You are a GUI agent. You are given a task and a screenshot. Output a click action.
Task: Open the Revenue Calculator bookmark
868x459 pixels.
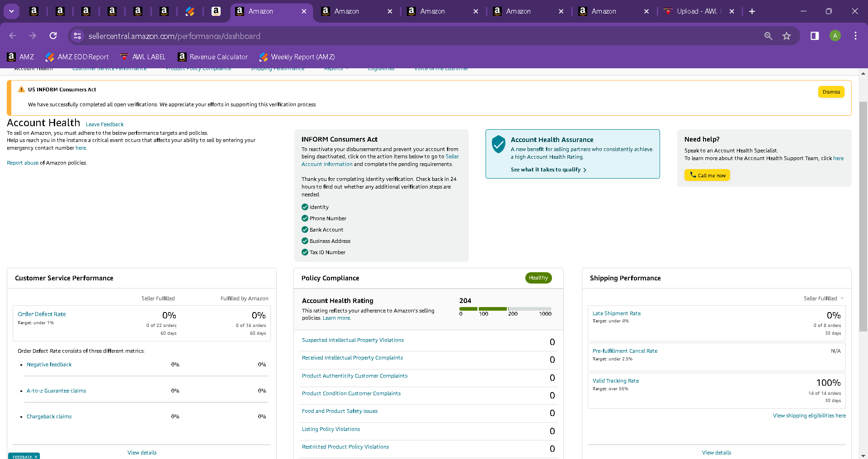click(x=213, y=57)
